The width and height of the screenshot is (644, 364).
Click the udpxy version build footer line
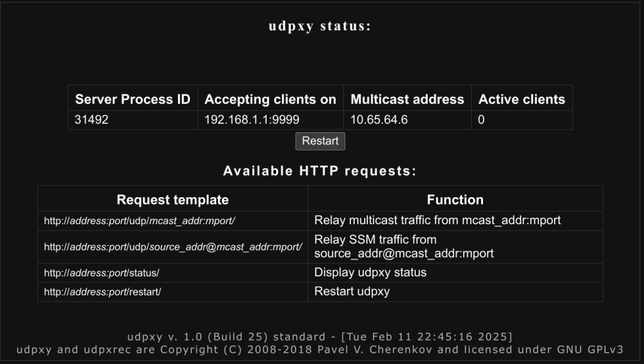coord(320,336)
